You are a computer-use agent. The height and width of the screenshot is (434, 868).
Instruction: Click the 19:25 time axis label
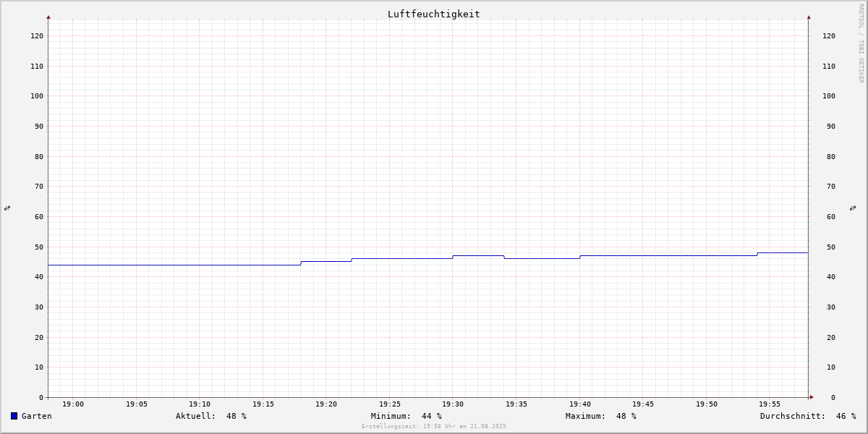[390, 404]
